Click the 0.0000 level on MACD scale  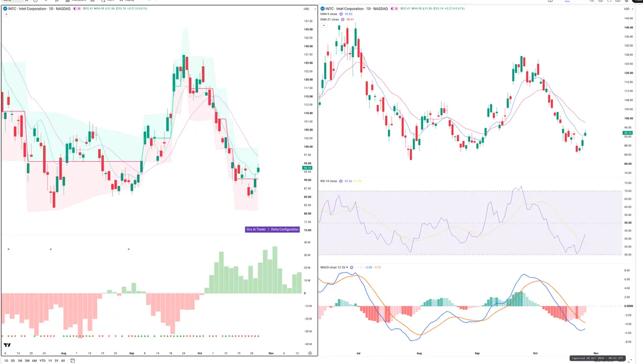tap(629, 306)
